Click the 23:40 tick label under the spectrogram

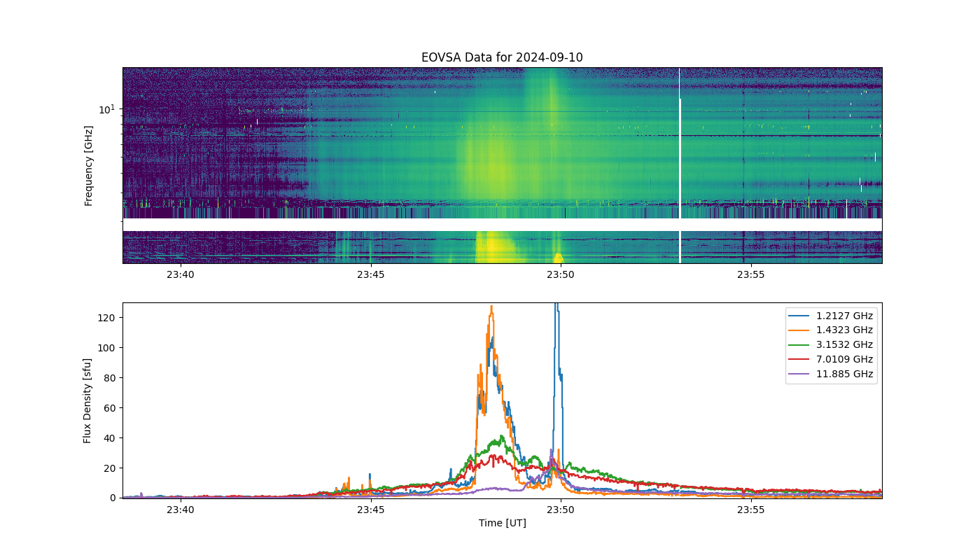pyautogui.click(x=181, y=274)
